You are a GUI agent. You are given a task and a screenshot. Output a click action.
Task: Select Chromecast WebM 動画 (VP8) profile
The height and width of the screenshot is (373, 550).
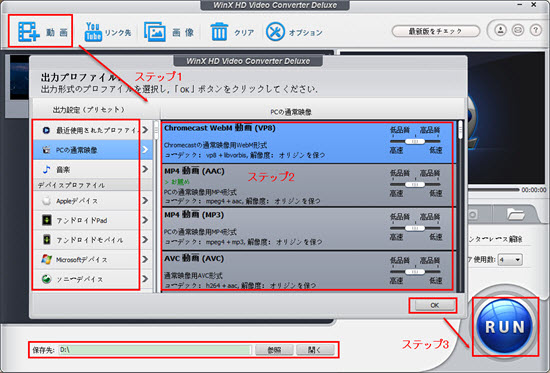(308, 142)
